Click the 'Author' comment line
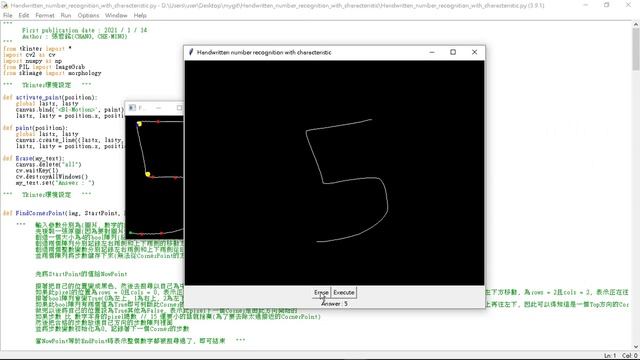This screenshot has height=360, width=640. tap(75, 36)
